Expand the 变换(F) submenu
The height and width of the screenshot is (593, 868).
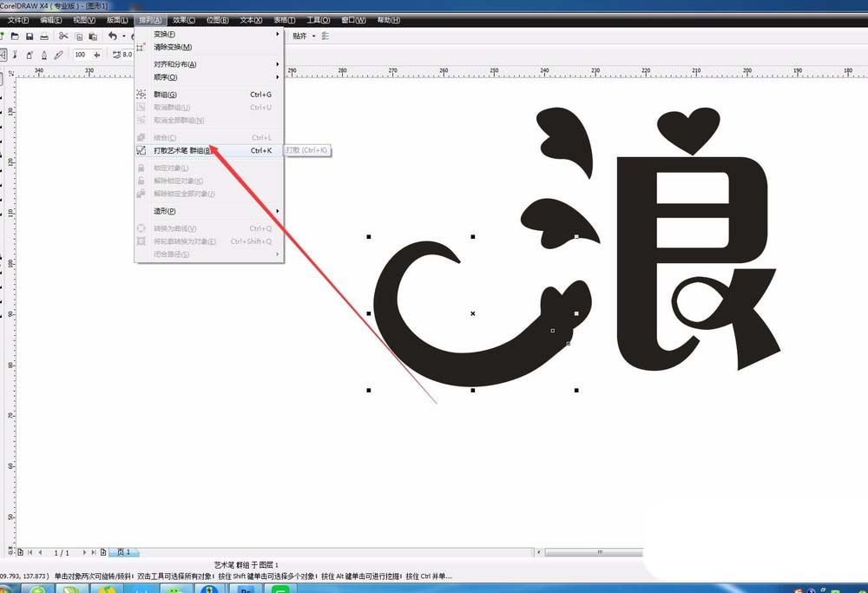tap(209, 35)
